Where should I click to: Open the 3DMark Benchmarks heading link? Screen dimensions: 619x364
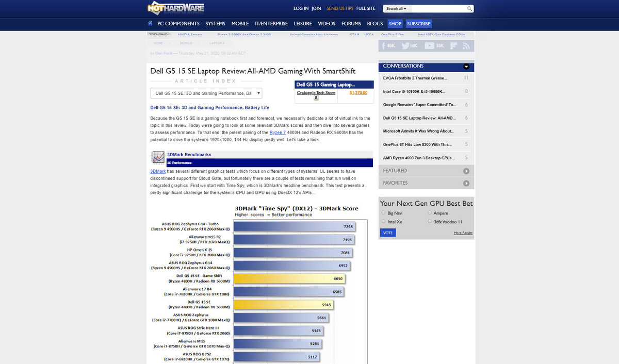pos(189,155)
